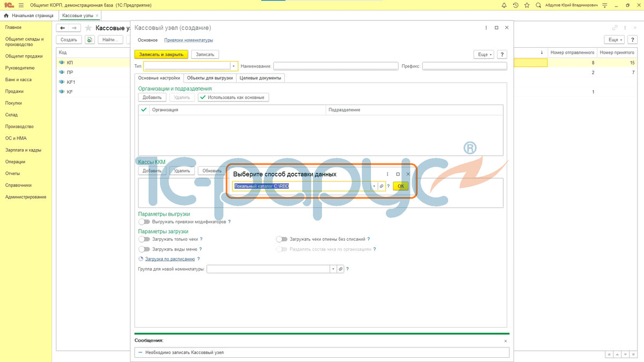The height and width of the screenshot is (362, 644).
Task: Get link icon in Кассовые узлы list header
Action: pyautogui.click(x=615, y=27)
